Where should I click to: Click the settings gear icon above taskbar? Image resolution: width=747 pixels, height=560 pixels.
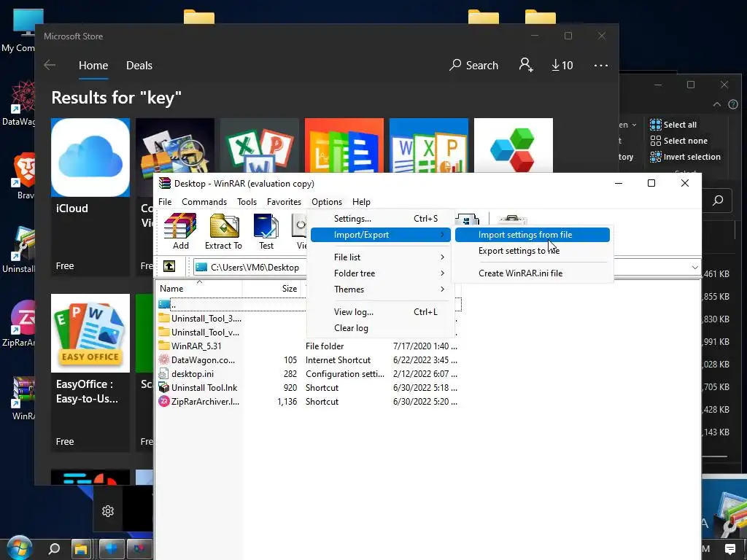(x=108, y=511)
